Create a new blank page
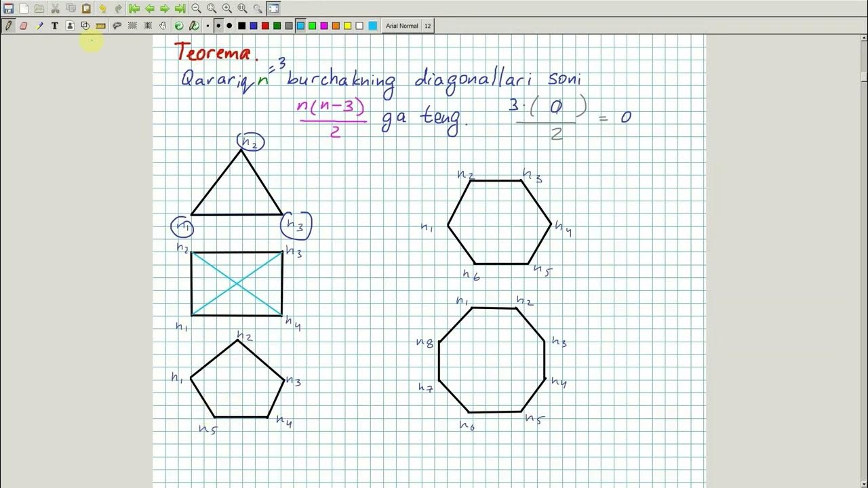The image size is (868, 488). point(24,8)
